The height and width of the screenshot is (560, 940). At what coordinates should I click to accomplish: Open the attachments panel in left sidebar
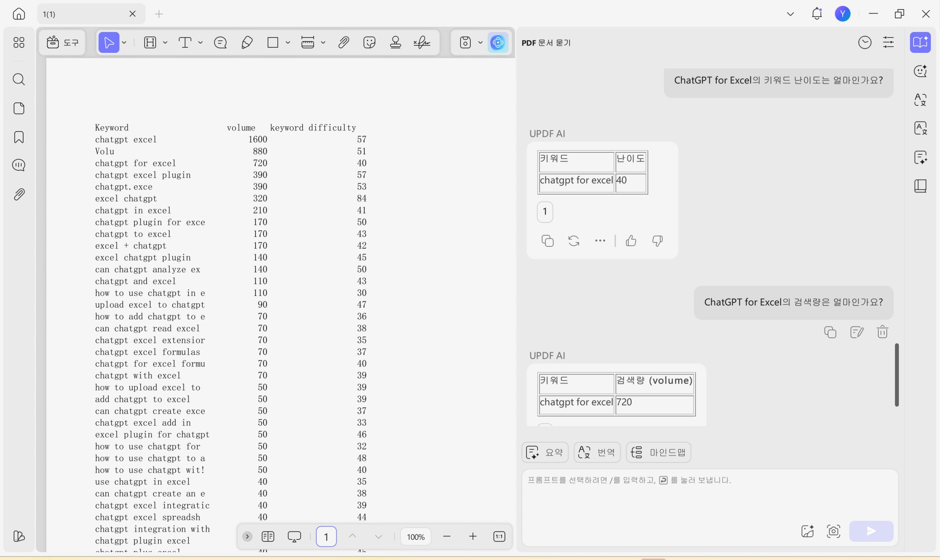(19, 194)
